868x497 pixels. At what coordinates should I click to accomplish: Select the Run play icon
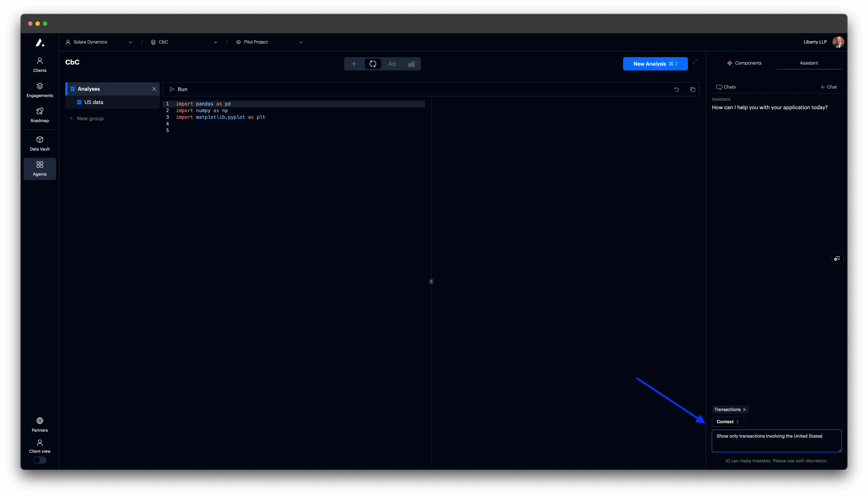coord(172,89)
